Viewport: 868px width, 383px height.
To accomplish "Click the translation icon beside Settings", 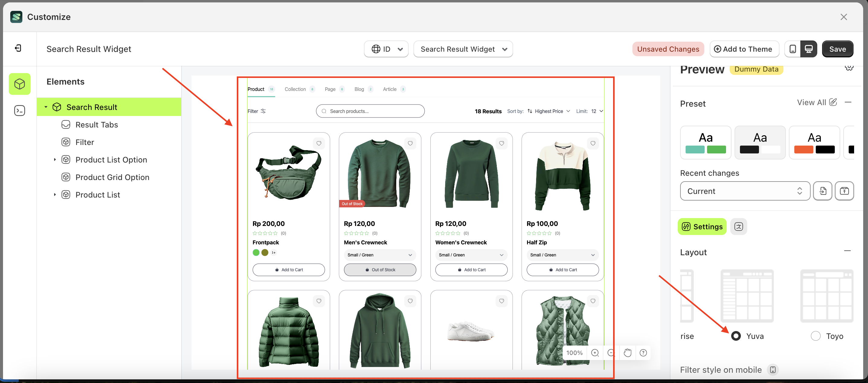I will (x=738, y=227).
